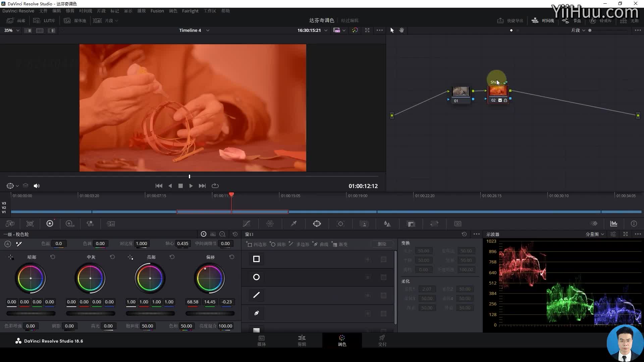The image size is (644, 362).
Task: Switch to the Cut page tab
Action: (302, 341)
